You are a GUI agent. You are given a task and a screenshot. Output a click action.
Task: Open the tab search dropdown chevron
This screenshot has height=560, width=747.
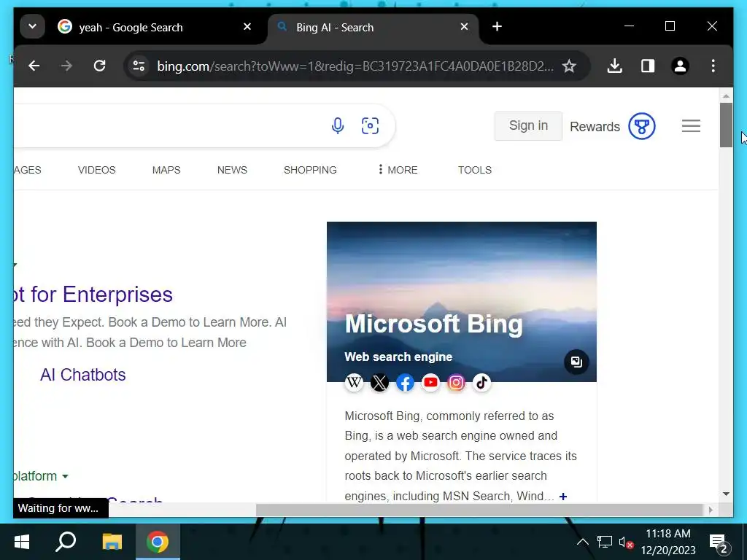tap(32, 27)
